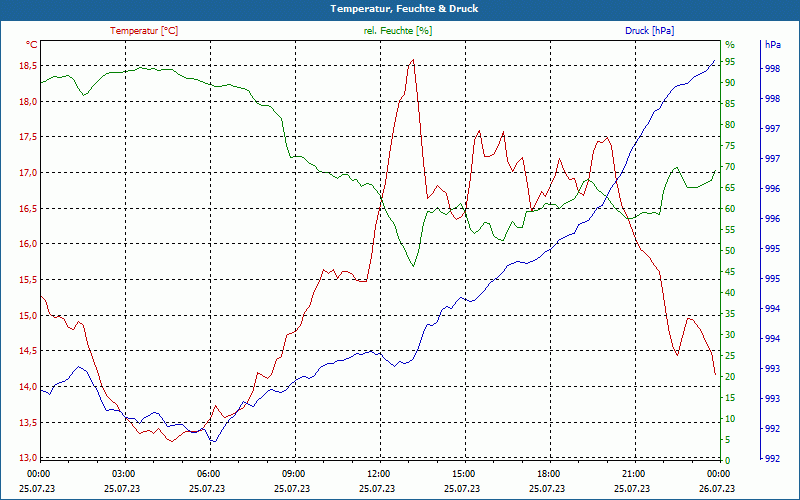Viewport: 800px width, 500px height.
Task: Click the temperature axis value '16,5'
Action: pos(29,209)
